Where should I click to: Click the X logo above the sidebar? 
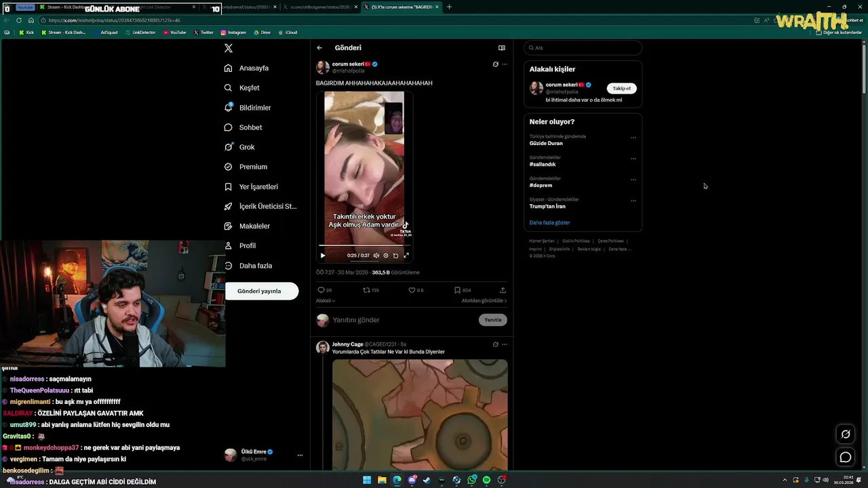[229, 48]
